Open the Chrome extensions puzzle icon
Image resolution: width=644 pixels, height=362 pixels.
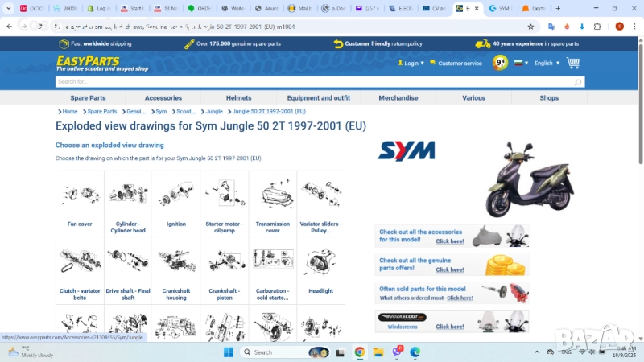coord(597,27)
